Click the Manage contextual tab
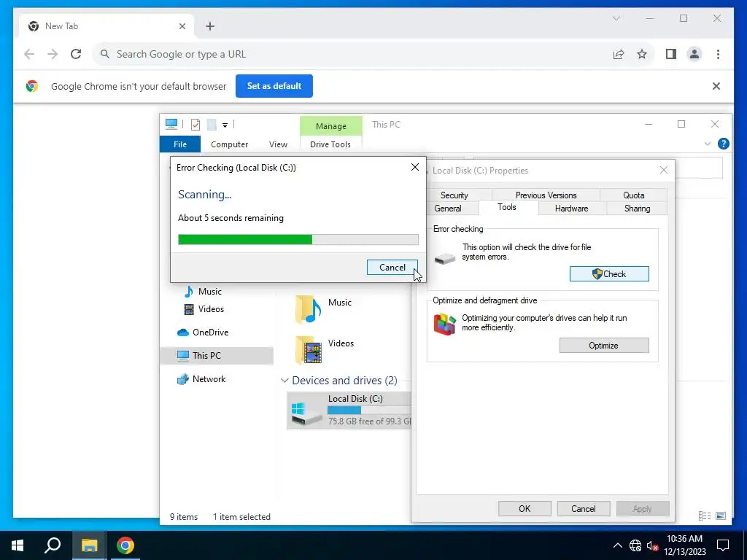Viewport: 747px width, 560px height. point(331,126)
